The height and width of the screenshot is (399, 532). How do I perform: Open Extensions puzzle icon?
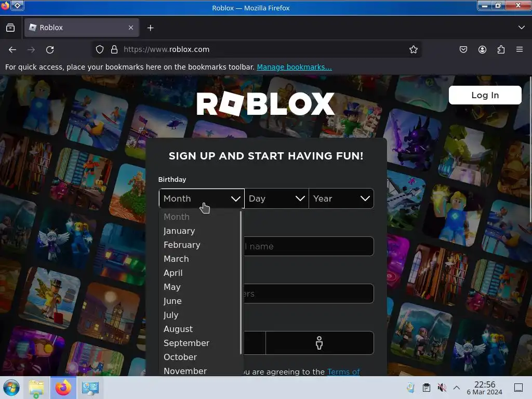tap(501, 49)
